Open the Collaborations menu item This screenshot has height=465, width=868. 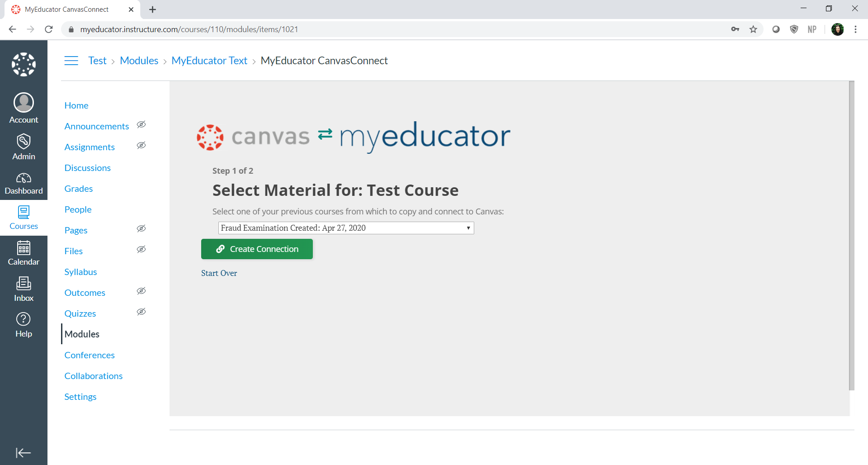tap(93, 376)
